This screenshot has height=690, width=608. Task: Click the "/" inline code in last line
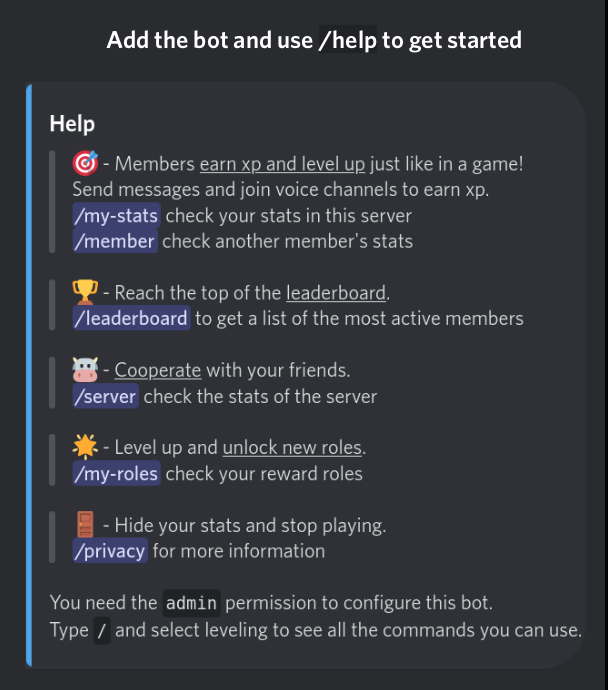[102, 630]
